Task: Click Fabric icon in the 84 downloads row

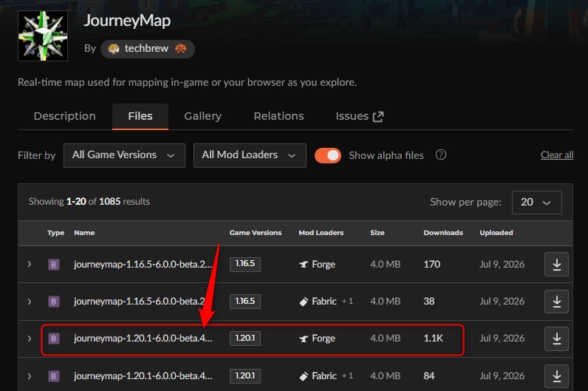Action: coord(304,376)
